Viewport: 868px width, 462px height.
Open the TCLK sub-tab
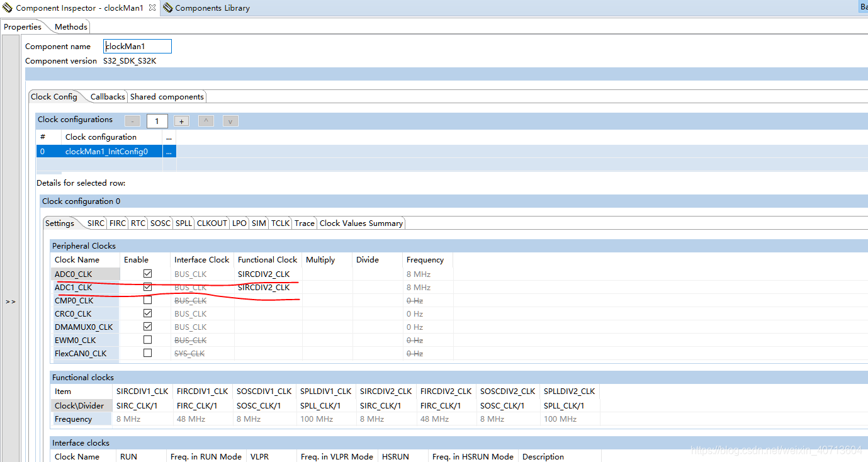pos(280,223)
